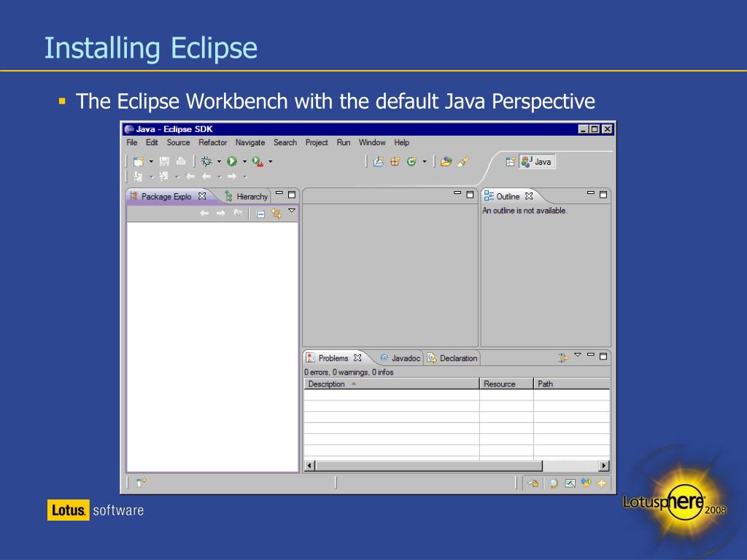The image size is (747, 560).
Task: Click the Search flashlight toolbar icon
Action: point(462,162)
